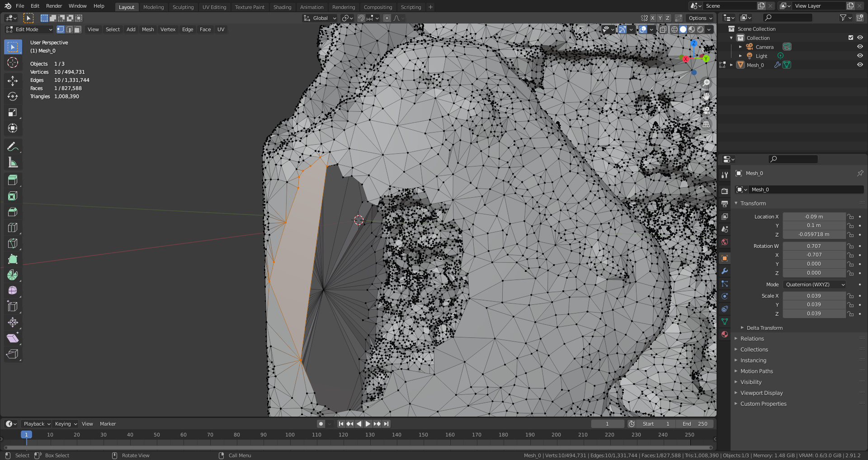Open the Quaternion rotation mode dropdown
Image resolution: width=868 pixels, height=460 pixels.
click(814, 285)
